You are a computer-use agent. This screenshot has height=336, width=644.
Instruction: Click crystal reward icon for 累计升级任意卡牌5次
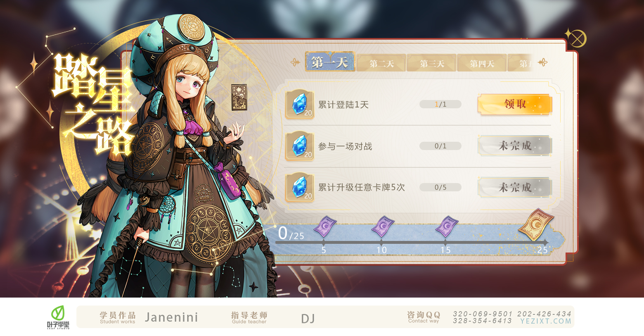300,188
